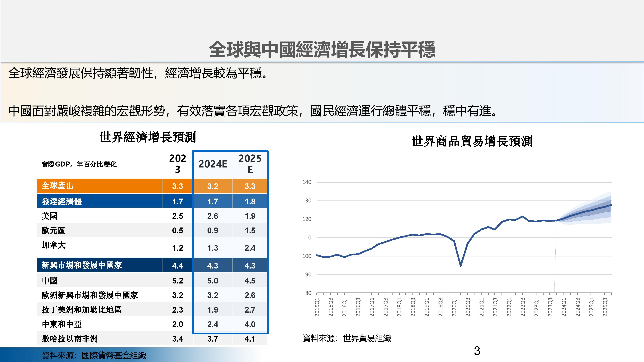Click the 2025E value 2.4 for 加拿大
Screen dimensions: 644x362
pos(250,248)
